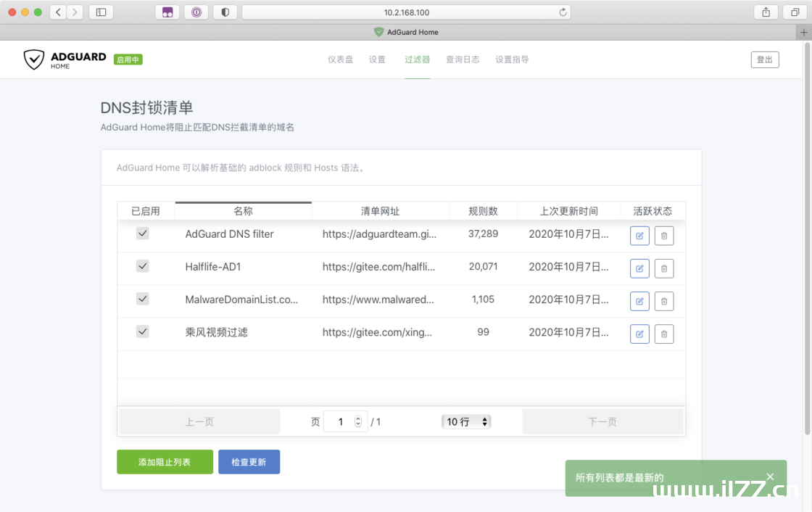Open the 过滤器 filters menu

coord(417,59)
